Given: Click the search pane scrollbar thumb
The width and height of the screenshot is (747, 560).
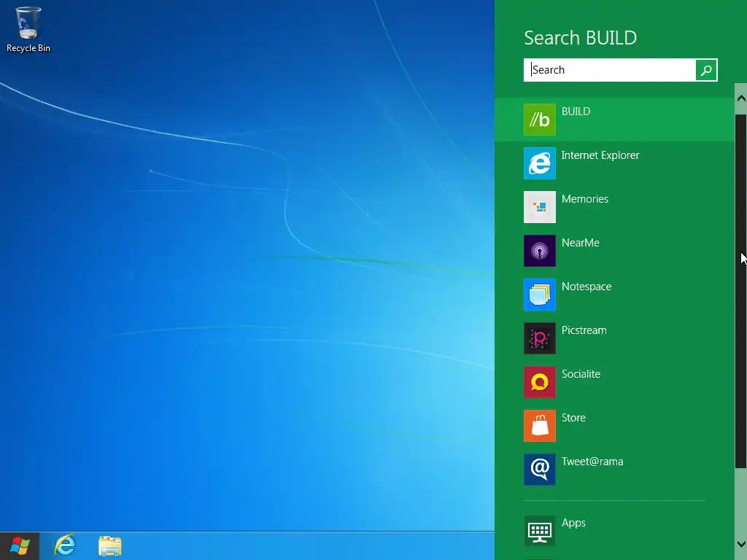Looking at the screenshot, I should pyautogui.click(x=741, y=291).
